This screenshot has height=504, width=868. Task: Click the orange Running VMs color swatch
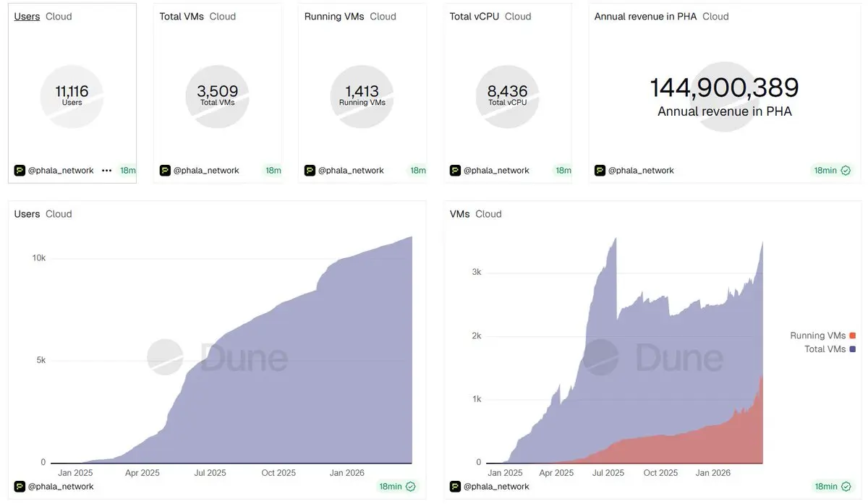[853, 336]
